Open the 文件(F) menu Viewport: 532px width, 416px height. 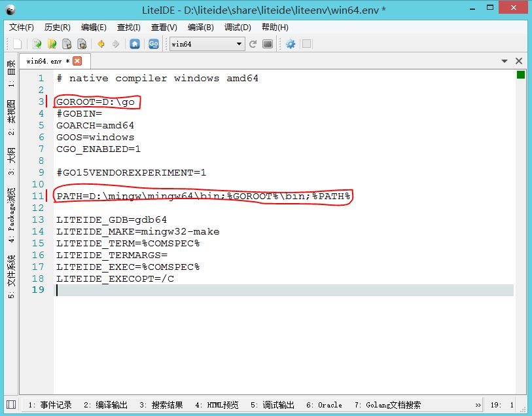coord(22,27)
